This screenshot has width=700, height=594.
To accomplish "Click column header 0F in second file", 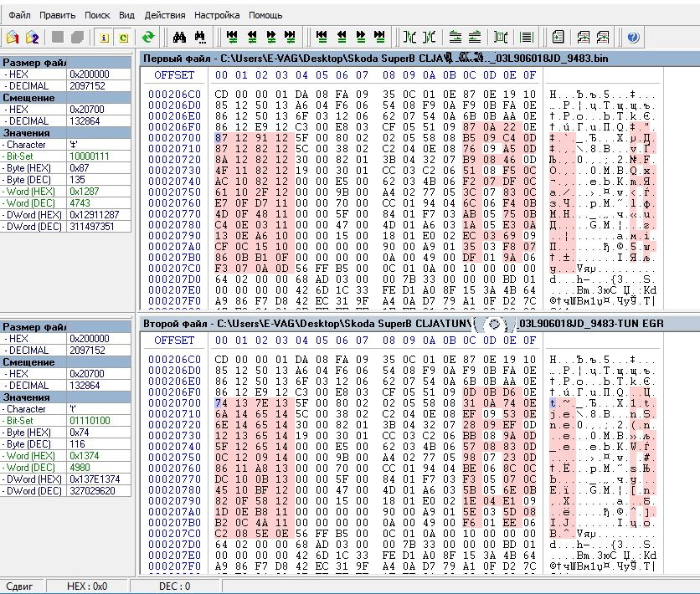I will click(x=529, y=341).
